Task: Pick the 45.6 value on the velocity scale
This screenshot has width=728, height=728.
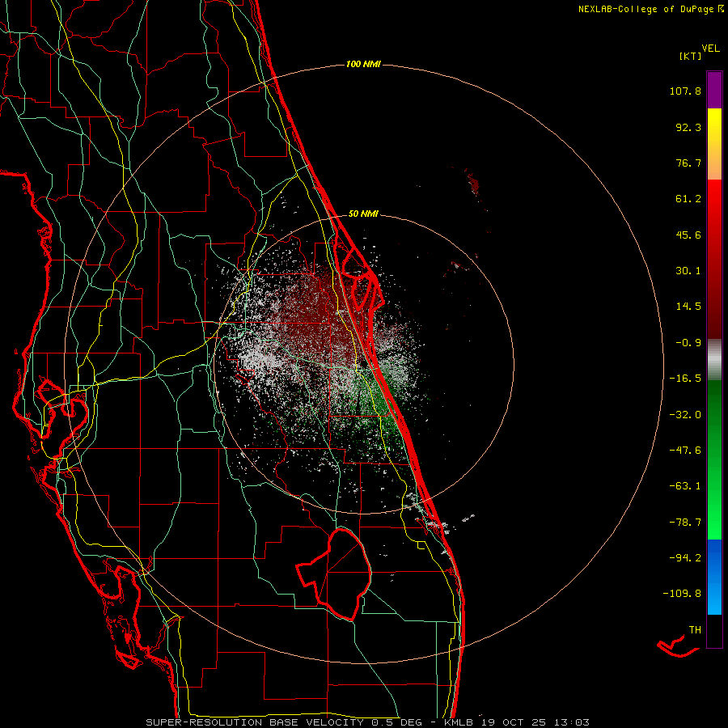Action: pos(688,235)
